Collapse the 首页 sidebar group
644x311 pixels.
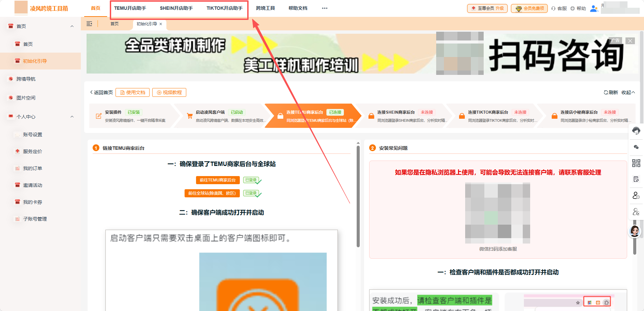click(72, 26)
